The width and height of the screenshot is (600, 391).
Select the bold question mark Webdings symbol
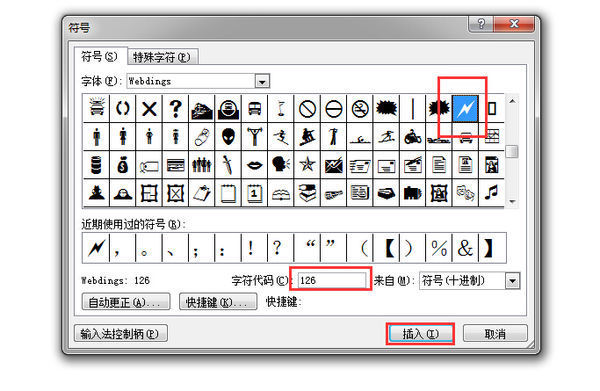[176, 109]
